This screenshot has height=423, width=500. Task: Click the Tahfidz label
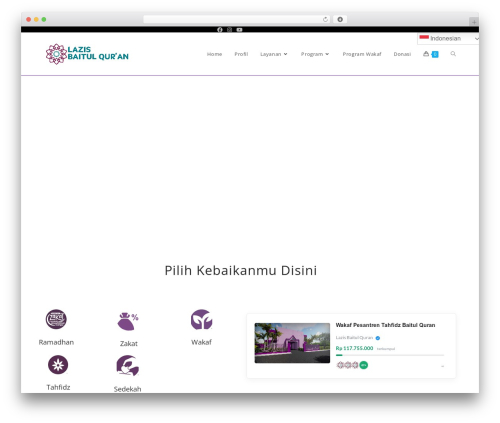point(58,387)
